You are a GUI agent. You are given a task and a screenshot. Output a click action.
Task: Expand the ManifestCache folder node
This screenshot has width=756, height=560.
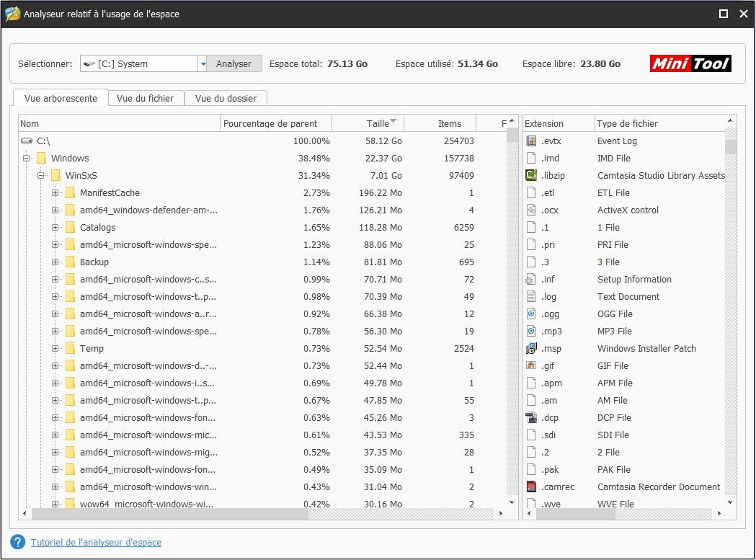coord(56,192)
